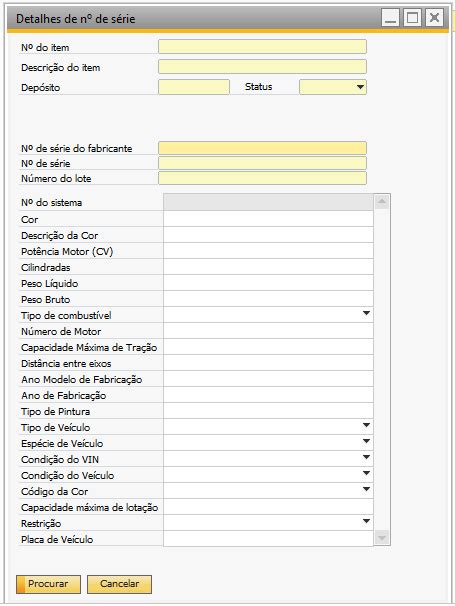The width and height of the screenshot is (455, 606).
Task: Expand the Restrição dropdown
Action: point(366,522)
